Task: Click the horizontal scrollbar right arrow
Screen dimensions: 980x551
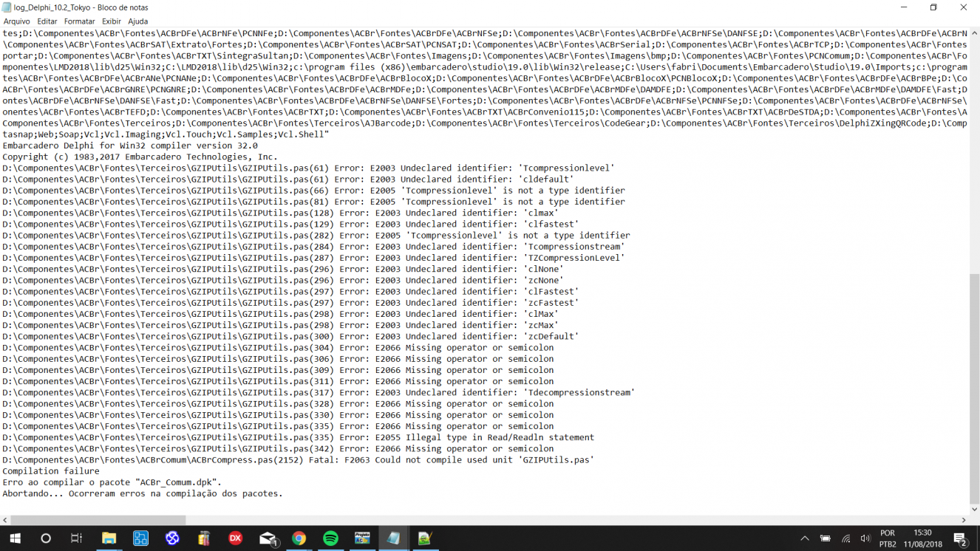Action: 964,520
